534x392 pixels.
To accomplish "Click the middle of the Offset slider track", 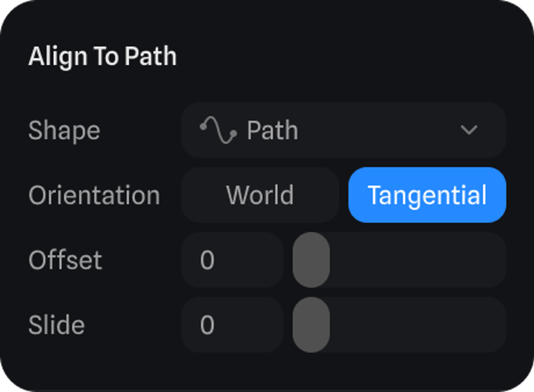I will click(399, 260).
